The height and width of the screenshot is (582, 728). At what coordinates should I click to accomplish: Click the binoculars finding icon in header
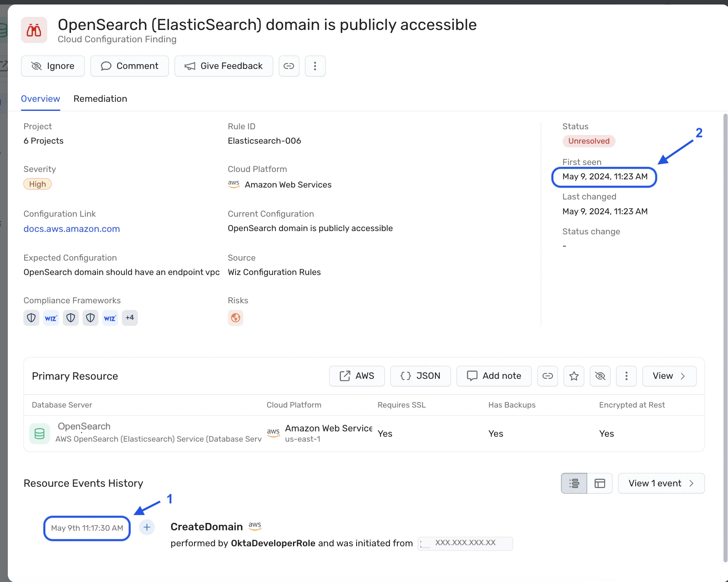[34, 30]
